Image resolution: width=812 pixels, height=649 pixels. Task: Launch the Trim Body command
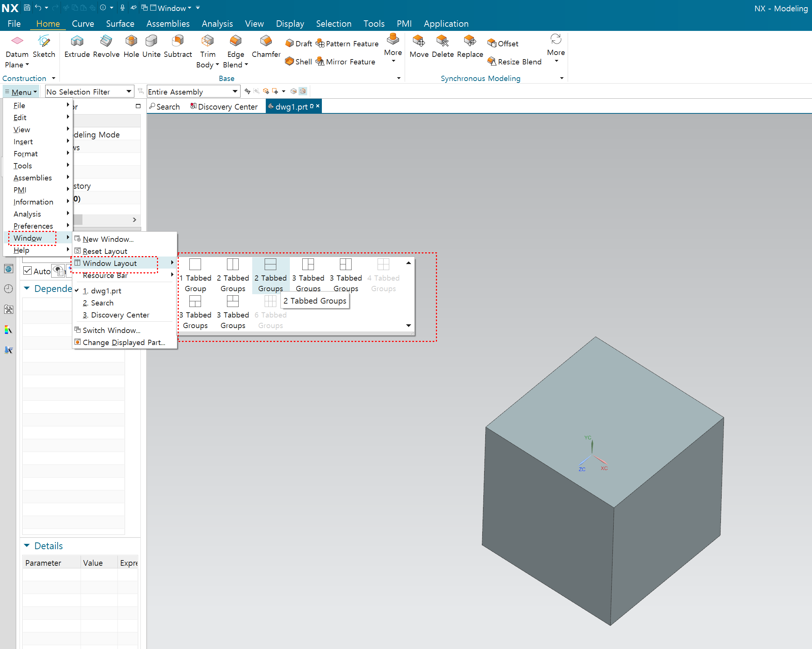click(x=207, y=52)
